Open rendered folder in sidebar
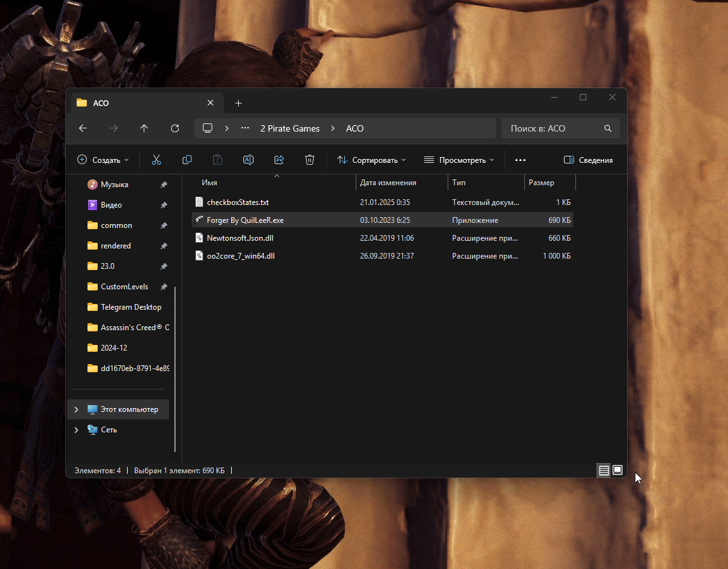 point(116,246)
